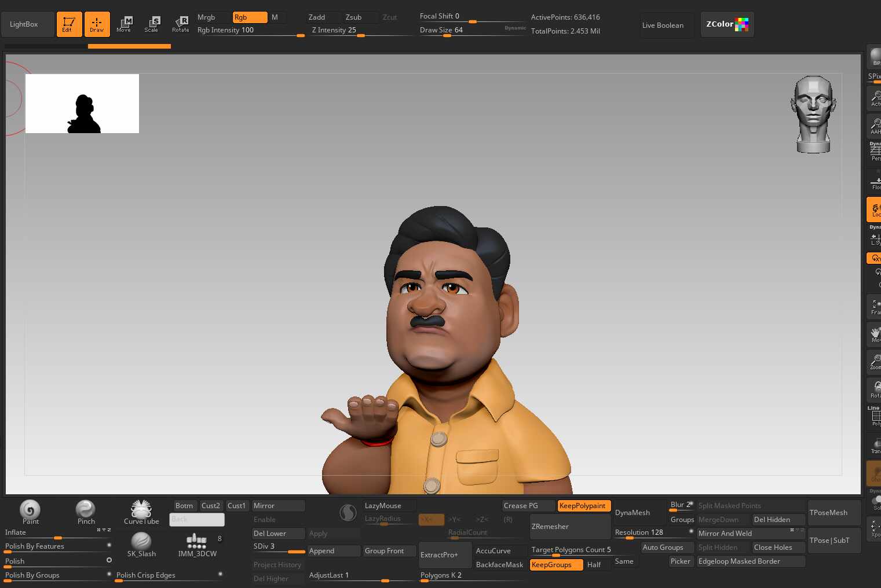Click the silhouette thumbnail preview
Image resolution: width=881 pixels, height=588 pixels.
pos(82,104)
